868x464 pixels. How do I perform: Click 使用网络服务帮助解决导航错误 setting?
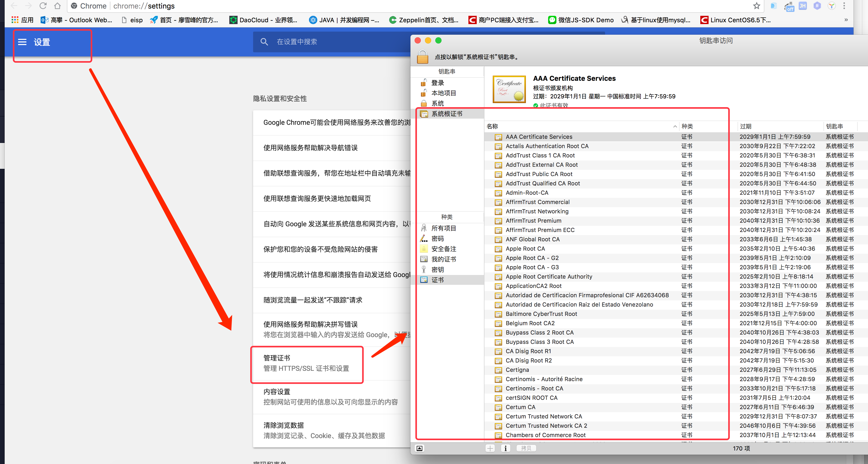[x=332, y=148]
